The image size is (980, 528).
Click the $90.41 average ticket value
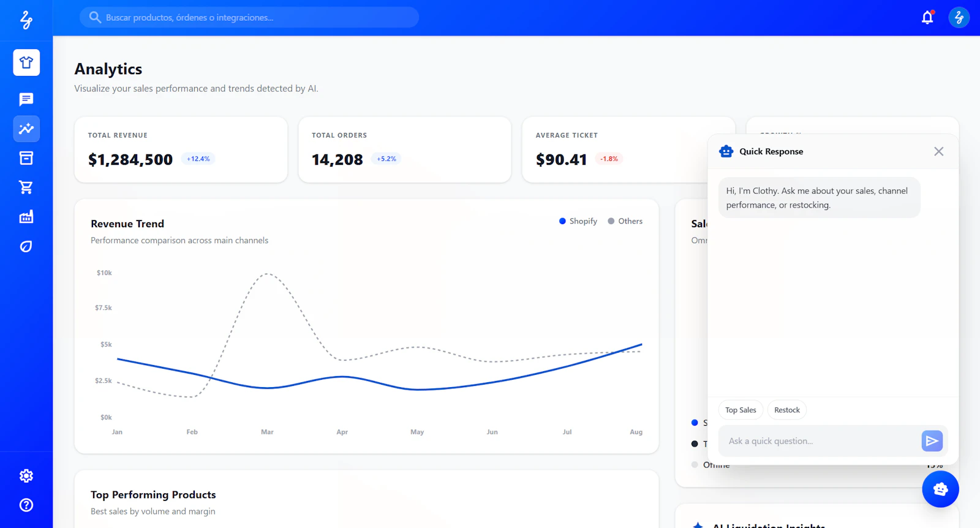[x=562, y=160]
